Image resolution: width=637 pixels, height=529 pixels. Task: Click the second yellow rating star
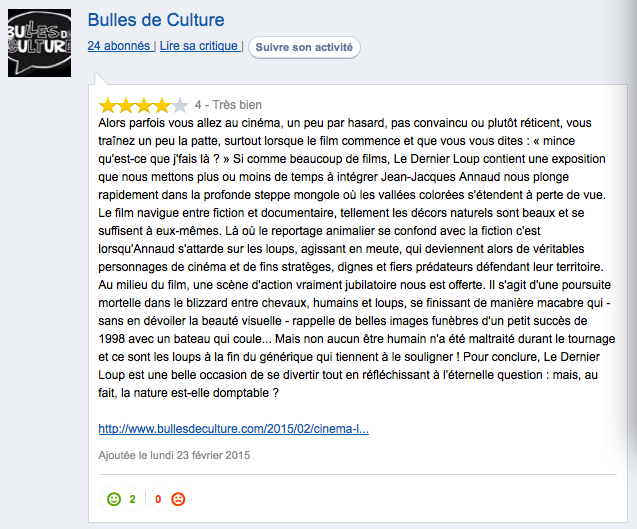pyautogui.click(x=126, y=104)
